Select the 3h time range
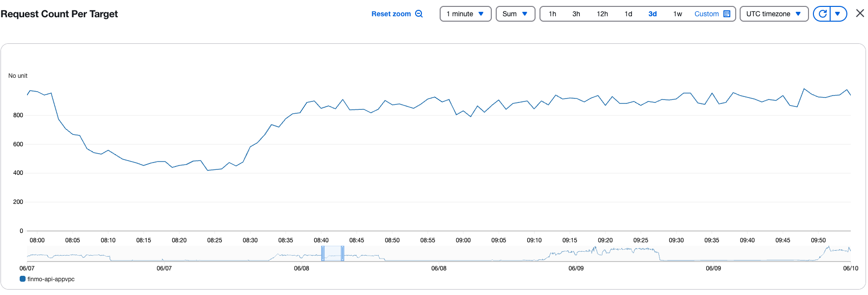868x295 pixels. tap(576, 14)
